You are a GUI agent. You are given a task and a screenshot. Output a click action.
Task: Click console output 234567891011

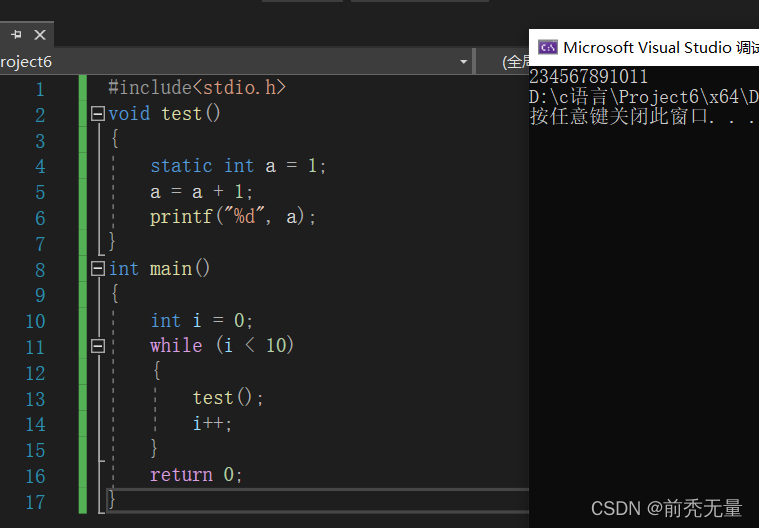click(x=588, y=76)
